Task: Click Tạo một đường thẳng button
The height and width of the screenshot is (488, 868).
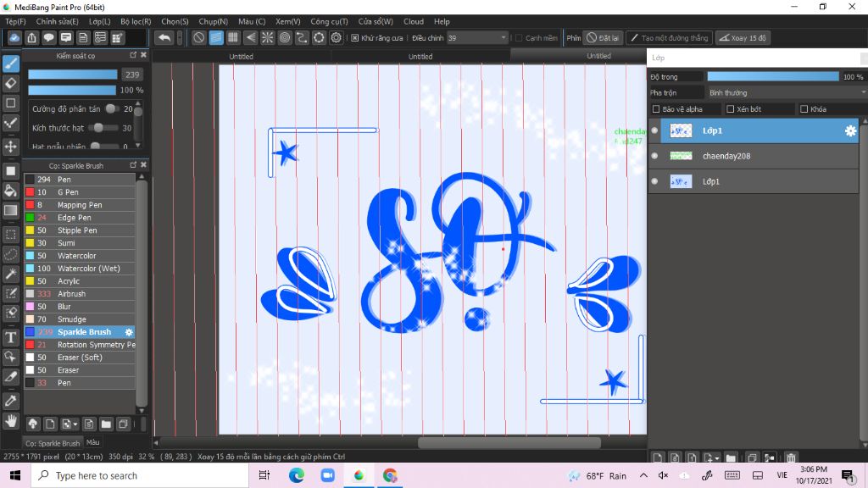Action: (669, 37)
